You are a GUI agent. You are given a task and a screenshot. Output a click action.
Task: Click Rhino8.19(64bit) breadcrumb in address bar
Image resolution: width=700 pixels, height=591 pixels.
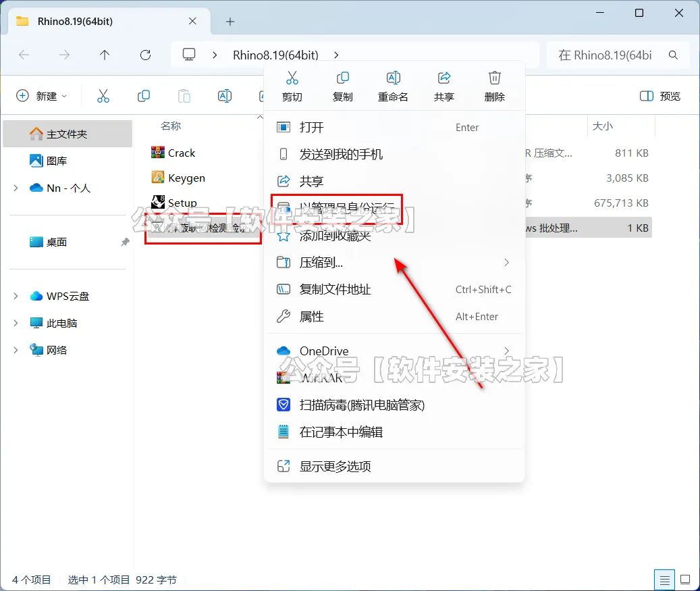tap(275, 55)
